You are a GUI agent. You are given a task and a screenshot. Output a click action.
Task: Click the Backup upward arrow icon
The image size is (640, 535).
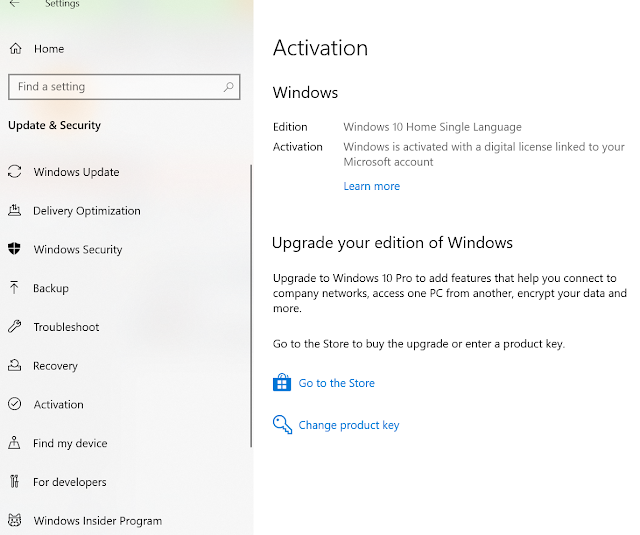coord(14,288)
